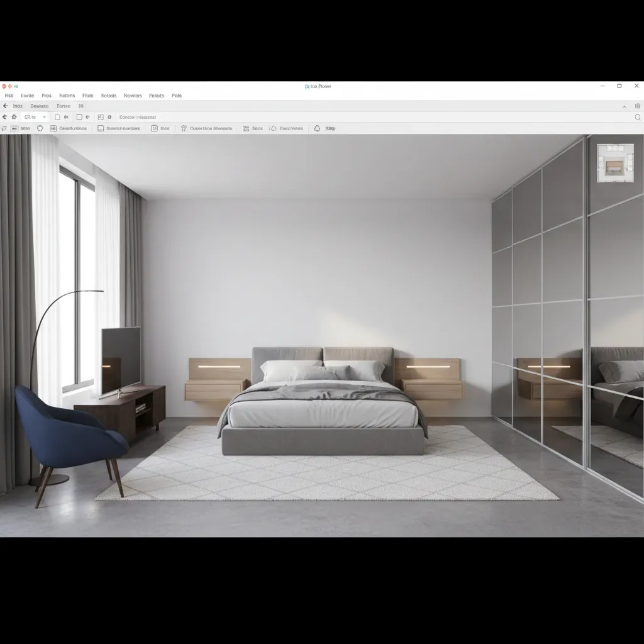Select the crop frame icon in the address toolbar
644x644 pixels.
pyautogui.click(x=99, y=117)
